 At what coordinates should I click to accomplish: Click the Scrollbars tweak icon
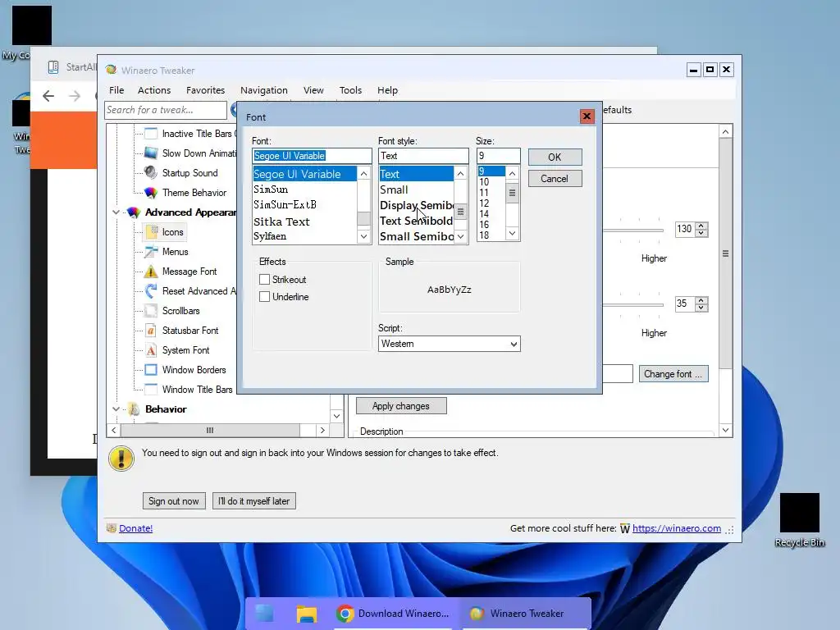151,311
